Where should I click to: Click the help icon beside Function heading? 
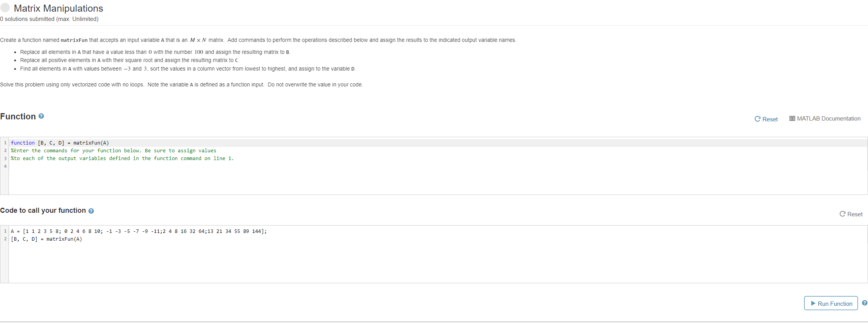[41, 116]
